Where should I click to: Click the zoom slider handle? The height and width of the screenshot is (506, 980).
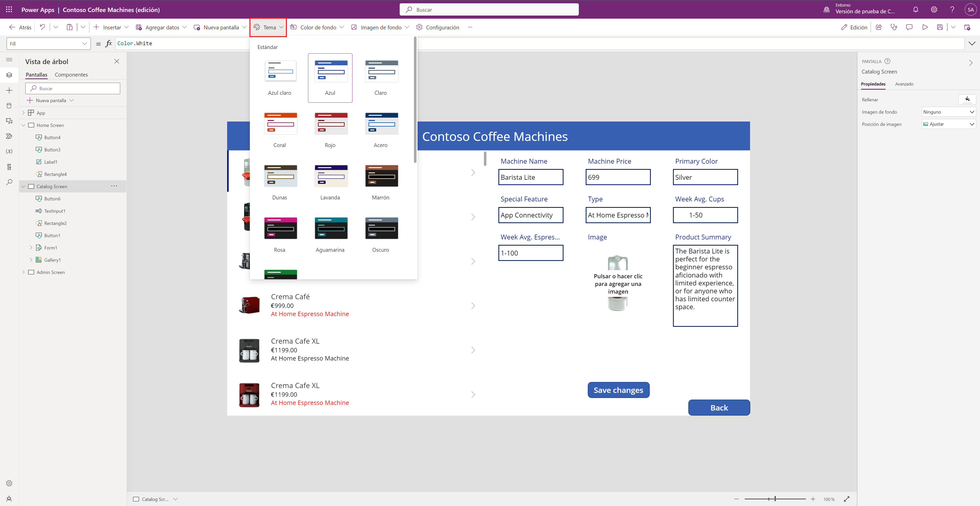click(x=775, y=499)
